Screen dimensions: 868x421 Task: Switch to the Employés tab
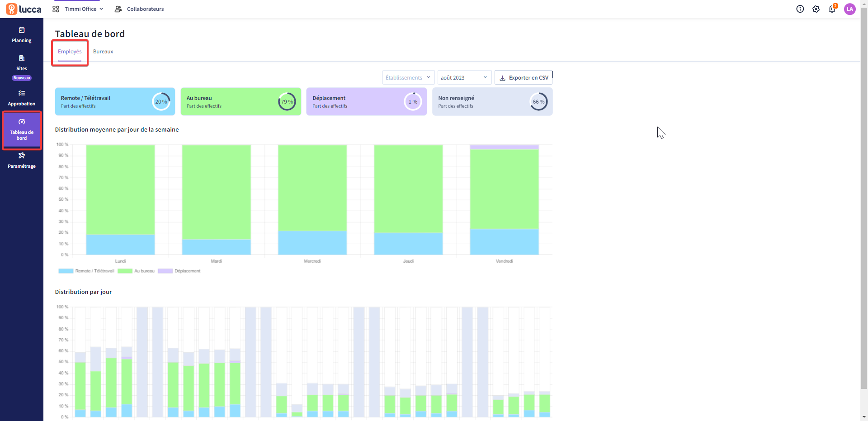point(70,52)
